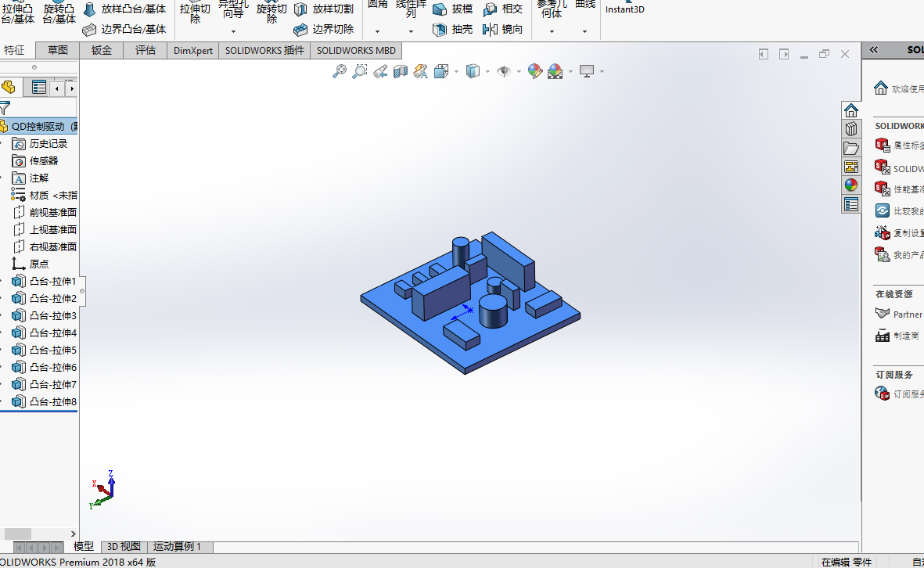The height and width of the screenshot is (568, 924).
Task: Open the 参考几何体 dropdown arrow
Action: (x=552, y=32)
